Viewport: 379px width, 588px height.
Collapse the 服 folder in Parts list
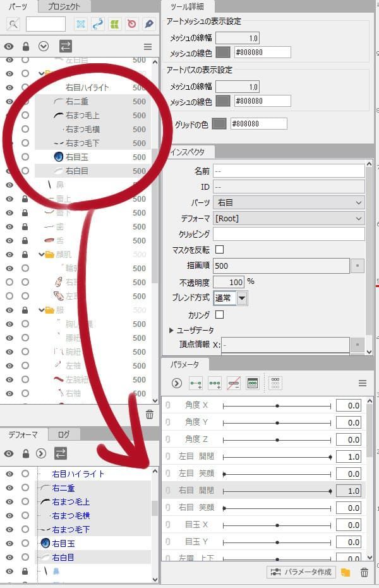click(42, 310)
